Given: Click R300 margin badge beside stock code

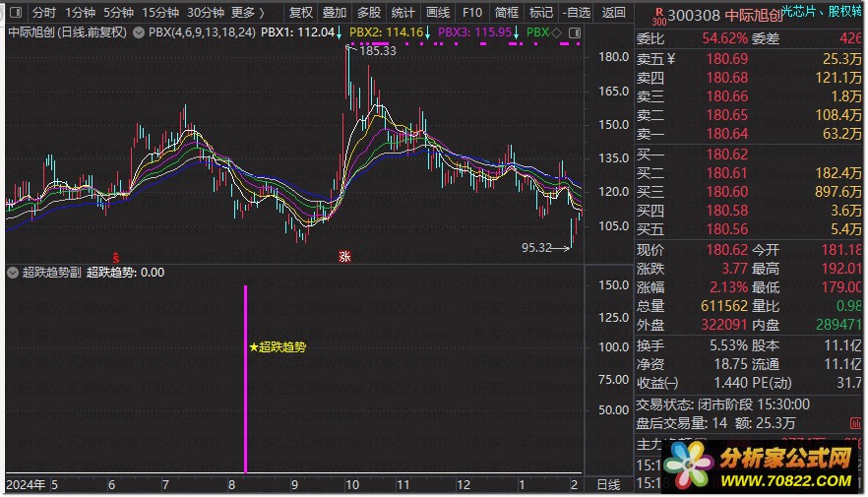Looking at the screenshot, I should [658, 16].
